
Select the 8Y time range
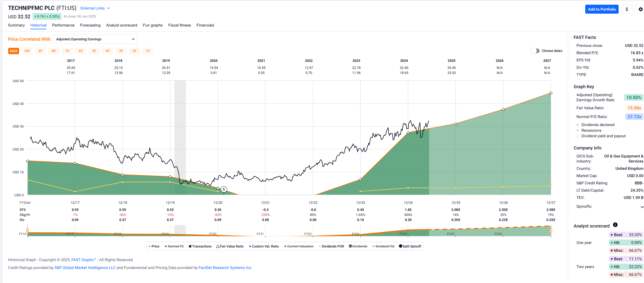54,51
